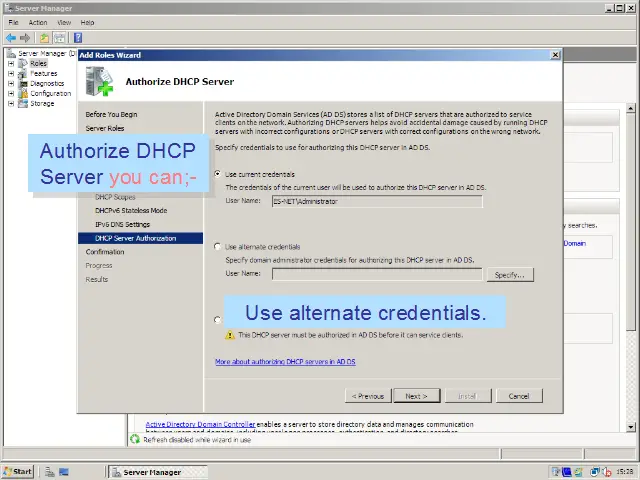Click the Roles node icon in tree

[x=23, y=63]
